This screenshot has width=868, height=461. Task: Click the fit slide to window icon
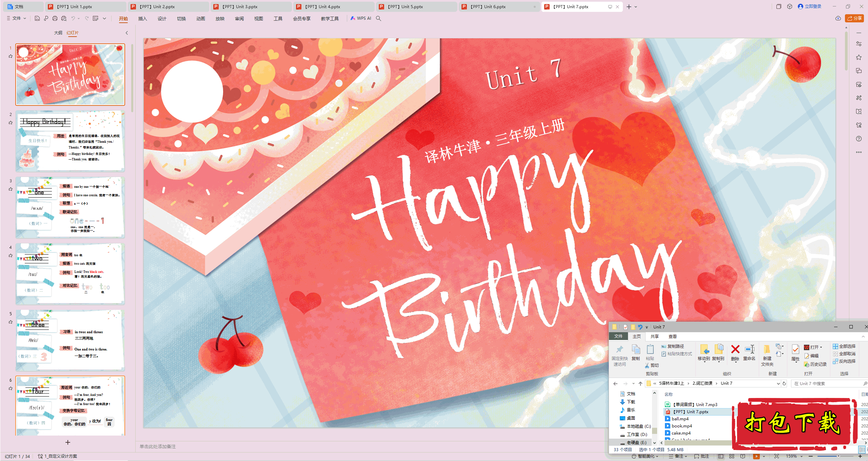[x=777, y=456]
